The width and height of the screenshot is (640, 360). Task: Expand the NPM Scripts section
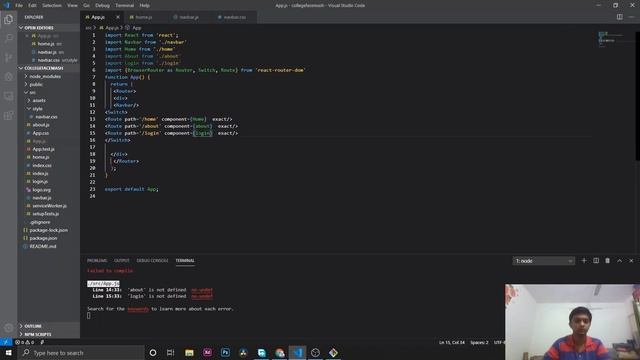38,334
